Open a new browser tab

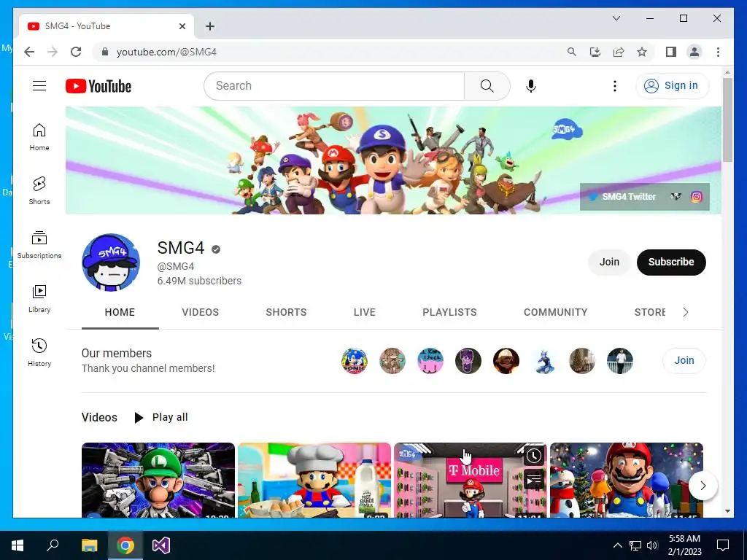(x=209, y=26)
